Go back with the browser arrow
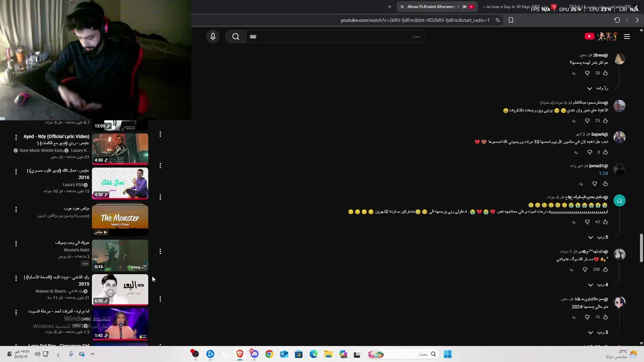This screenshot has width=644, height=362. (637, 20)
